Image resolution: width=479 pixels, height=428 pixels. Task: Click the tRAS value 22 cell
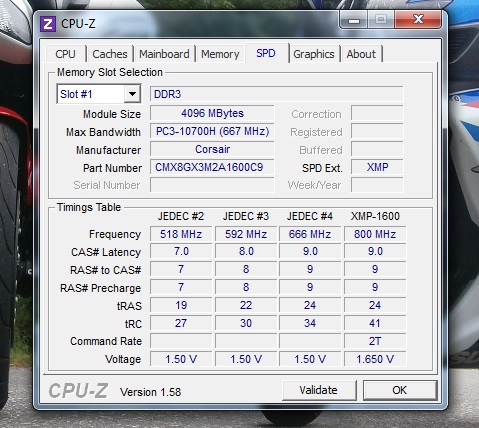pyautogui.click(x=246, y=305)
